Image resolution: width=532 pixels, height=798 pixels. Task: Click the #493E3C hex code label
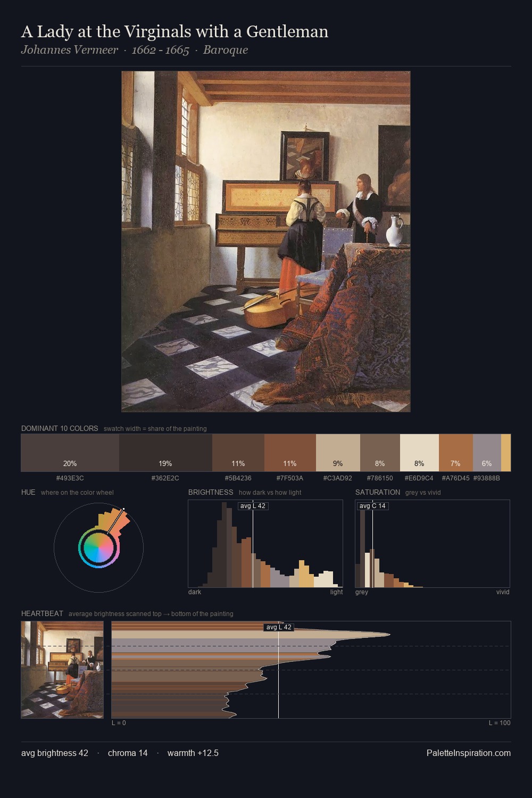pos(70,478)
